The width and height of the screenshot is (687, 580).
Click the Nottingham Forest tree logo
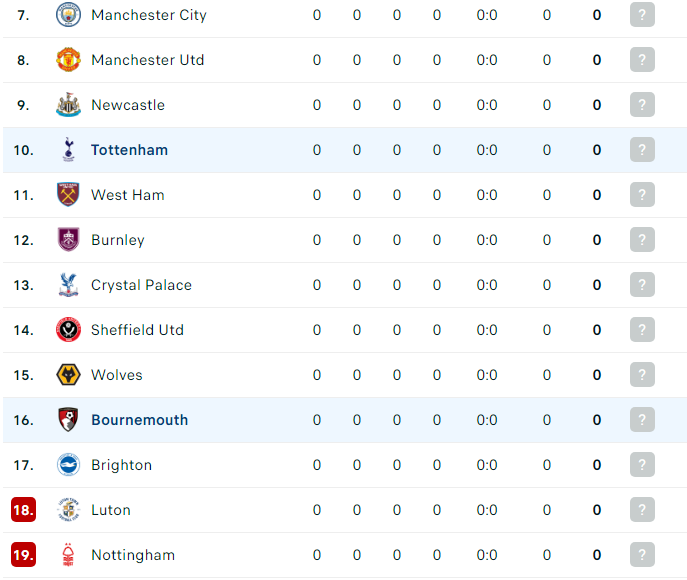(x=68, y=555)
